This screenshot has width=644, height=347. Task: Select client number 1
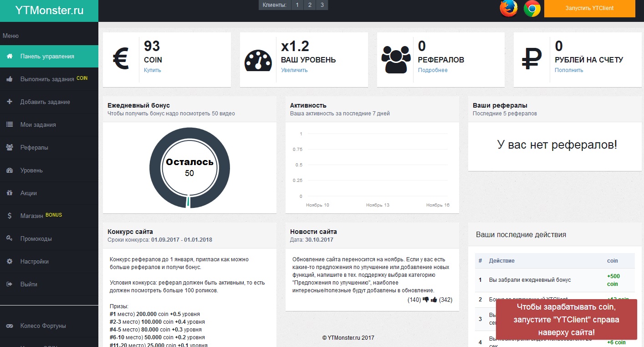coord(297,5)
